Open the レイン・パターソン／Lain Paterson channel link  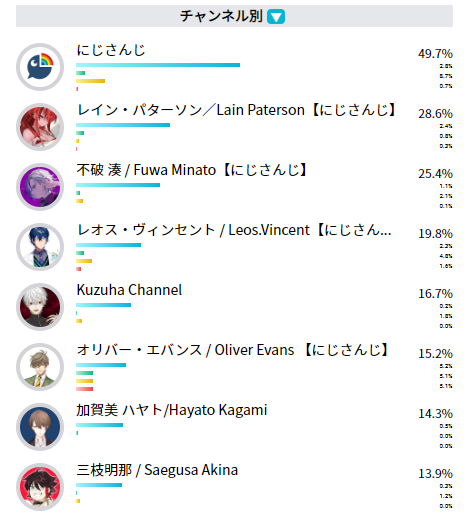click(236, 110)
